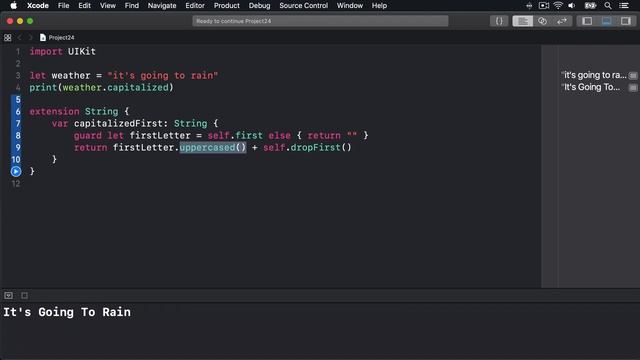Screen dimensions: 640x360
Task: Open the Window menu
Action: pos(349,6)
